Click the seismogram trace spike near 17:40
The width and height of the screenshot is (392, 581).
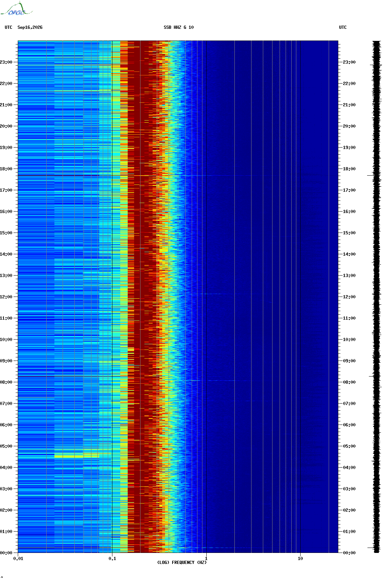(x=371, y=175)
